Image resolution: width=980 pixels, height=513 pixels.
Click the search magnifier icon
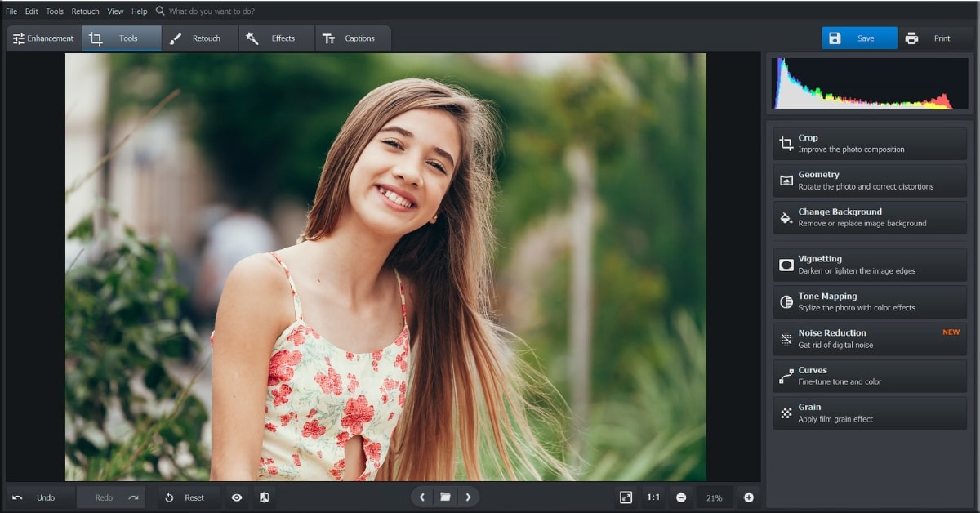pos(160,11)
